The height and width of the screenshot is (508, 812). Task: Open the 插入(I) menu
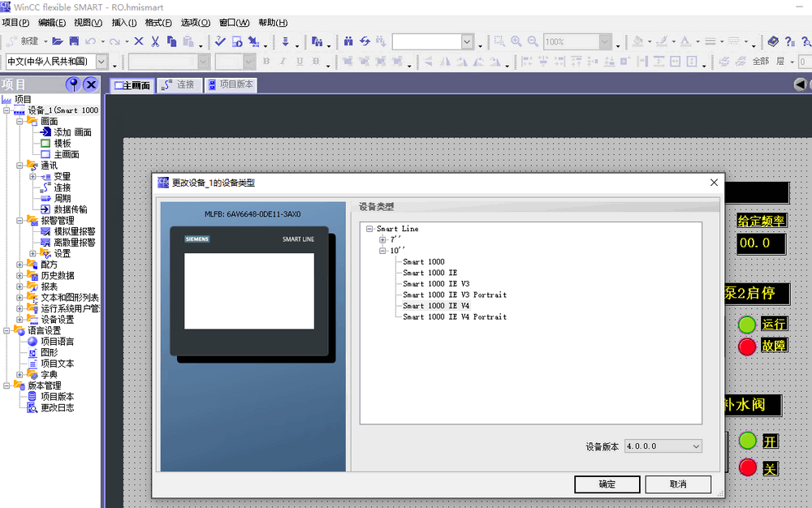pos(124,23)
